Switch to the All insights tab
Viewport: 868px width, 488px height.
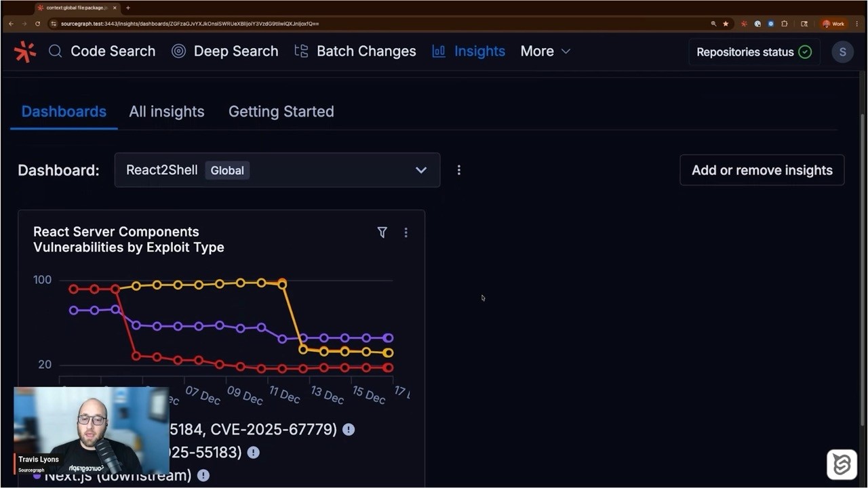167,112
